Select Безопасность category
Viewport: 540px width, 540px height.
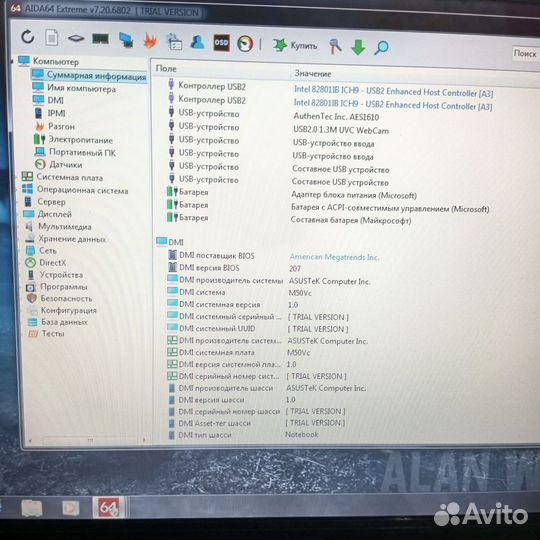click(x=60, y=298)
